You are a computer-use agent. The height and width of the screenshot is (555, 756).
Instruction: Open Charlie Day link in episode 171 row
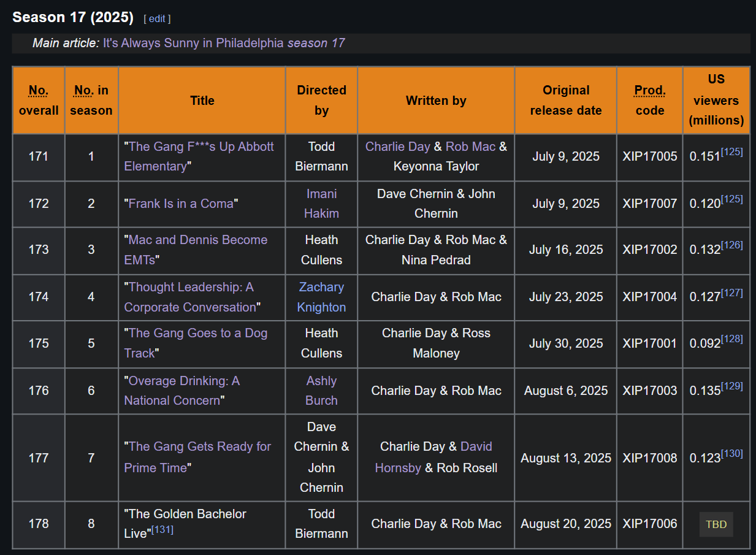pos(398,147)
